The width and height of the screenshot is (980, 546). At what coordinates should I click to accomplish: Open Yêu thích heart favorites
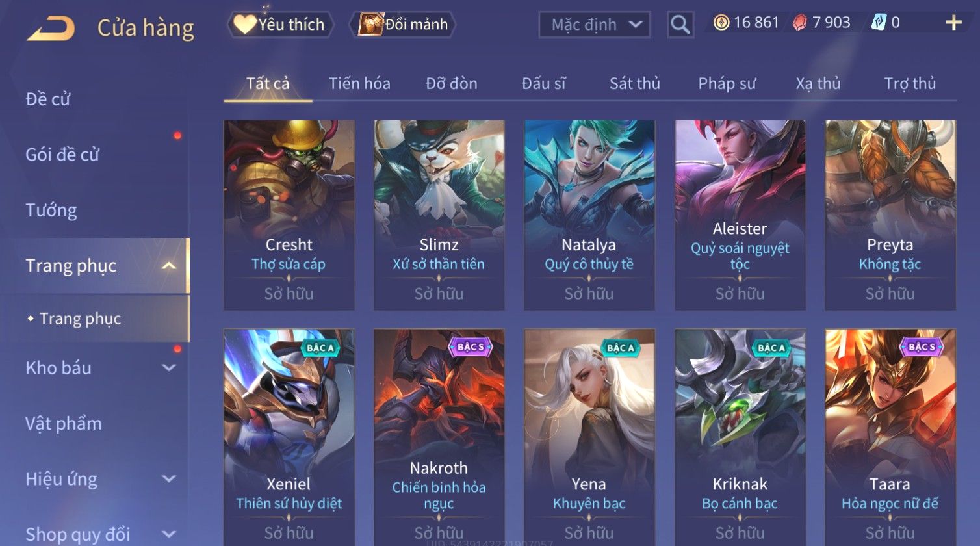pos(280,25)
